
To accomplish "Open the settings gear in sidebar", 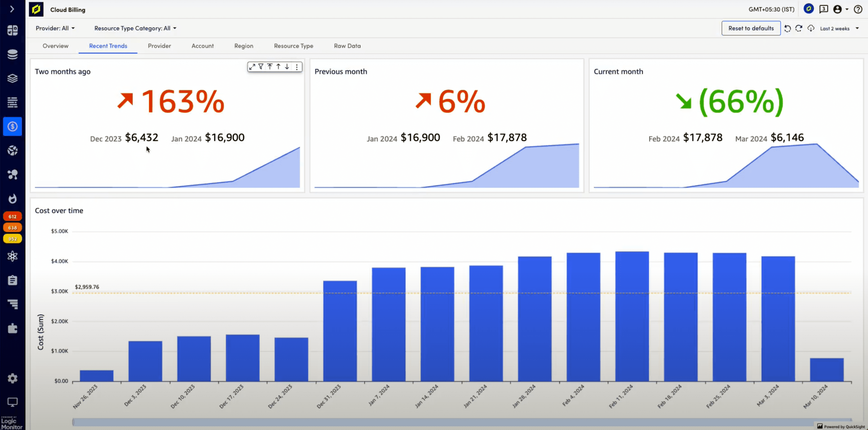I will coord(12,378).
